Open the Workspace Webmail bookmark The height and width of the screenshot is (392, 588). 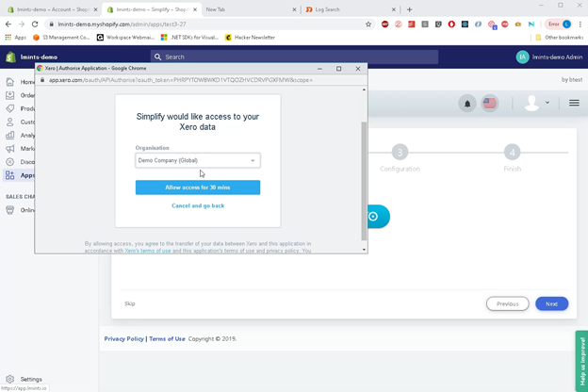125,38
